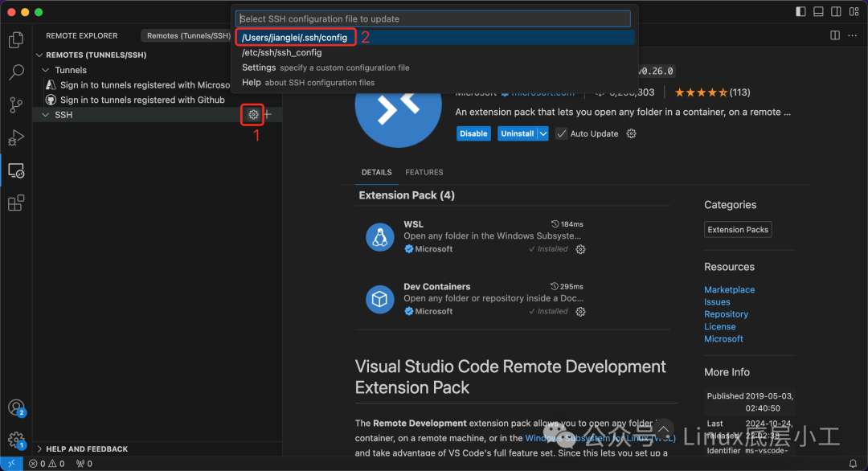The width and height of the screenshot is (868, 471).
Task: Click the Dev Containers extension title
Action: [x=436, y=287]
